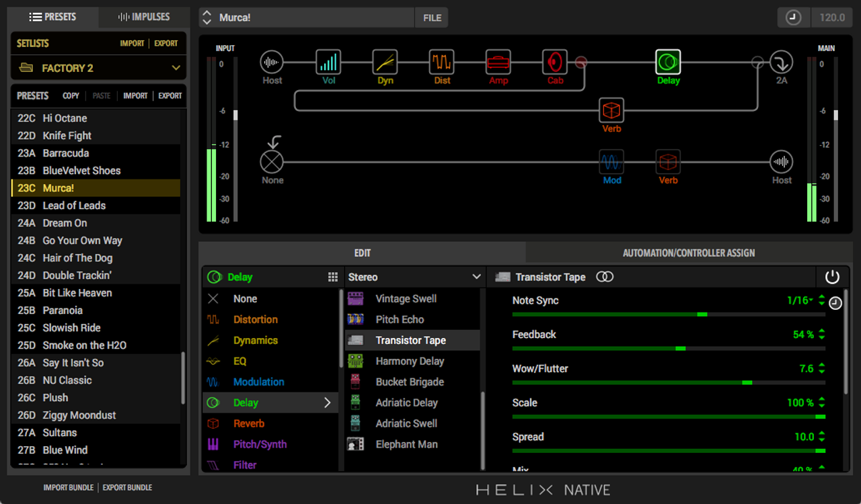
Task: Choose the Distortion category
Action: pos(270,319)
